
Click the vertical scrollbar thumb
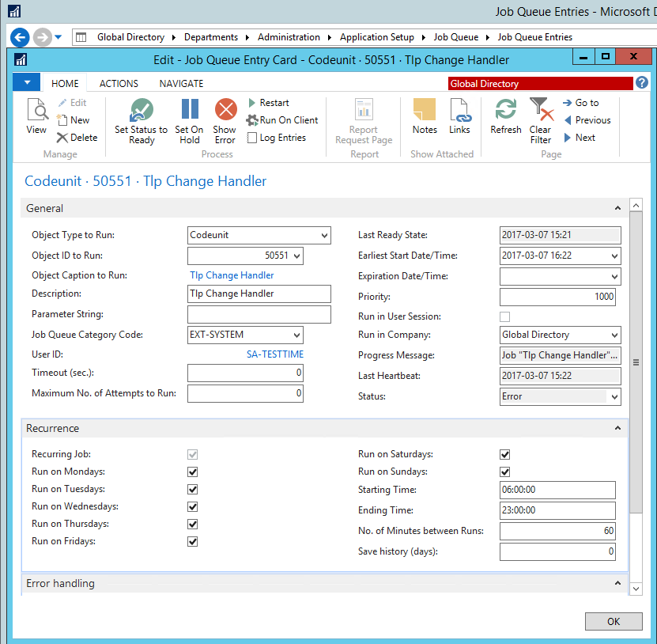(x=635, y=362)
